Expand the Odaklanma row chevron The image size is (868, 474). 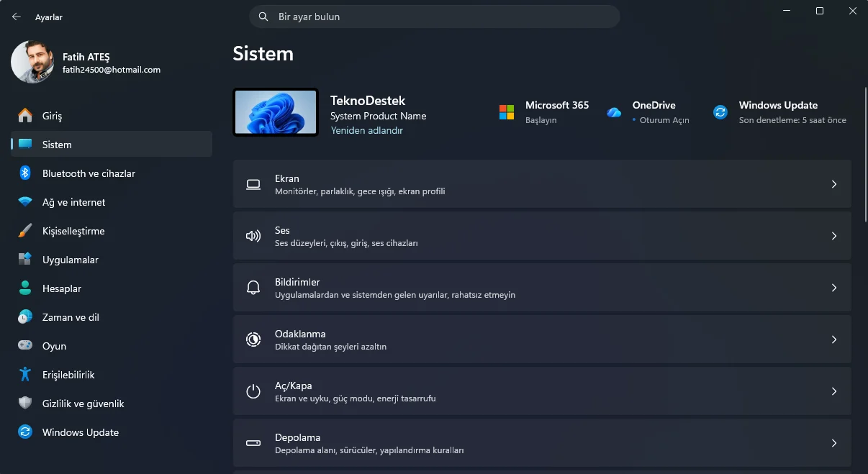point(834,339)
